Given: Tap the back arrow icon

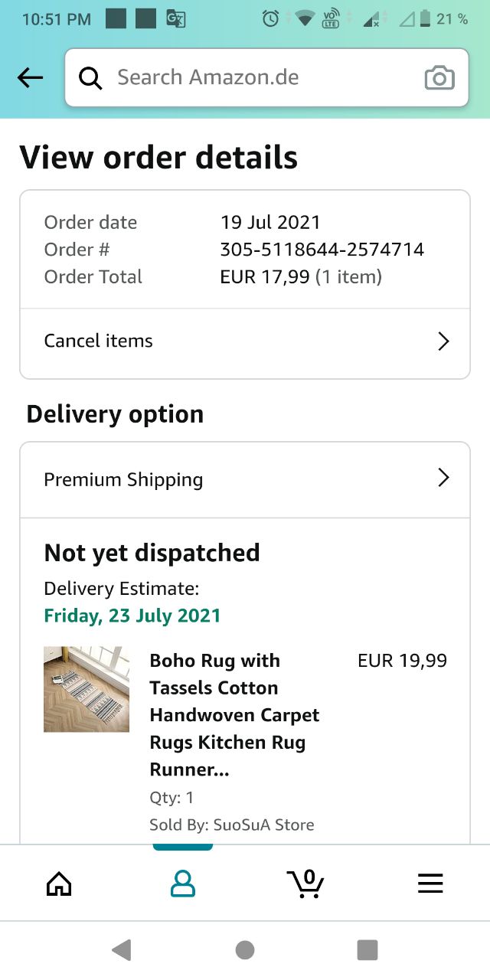Looking at the screenshot, I should [30, 77].
